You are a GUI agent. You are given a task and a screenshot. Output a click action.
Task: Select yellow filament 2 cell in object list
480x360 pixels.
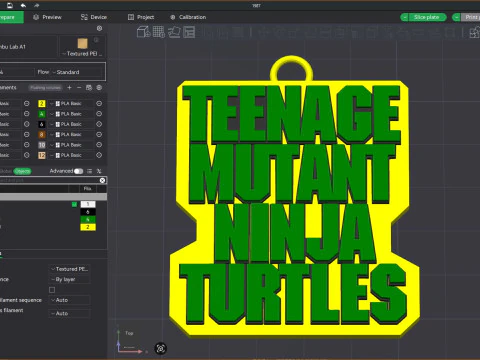[x=88, y=227]
